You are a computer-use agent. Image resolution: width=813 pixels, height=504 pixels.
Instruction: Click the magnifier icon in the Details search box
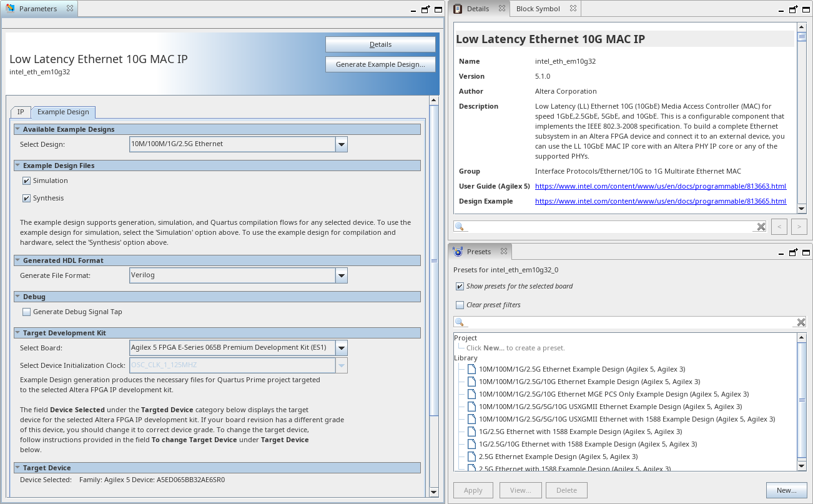(x=460, y=227)
